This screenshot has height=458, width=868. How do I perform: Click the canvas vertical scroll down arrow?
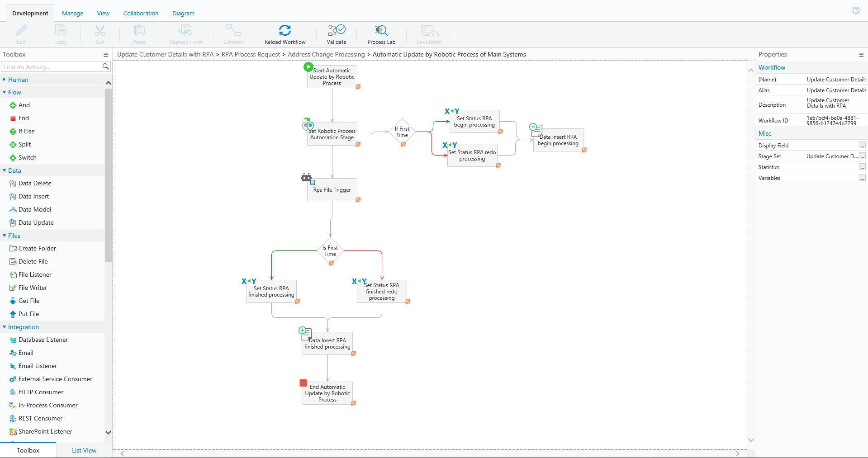pos(751,440)
